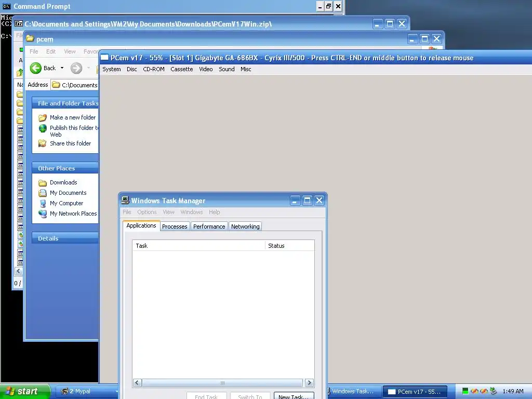The width and height of the screenshot is (532, 399).
Task: Click the left scroll arrow in Task Manager list
Action: 137,383
